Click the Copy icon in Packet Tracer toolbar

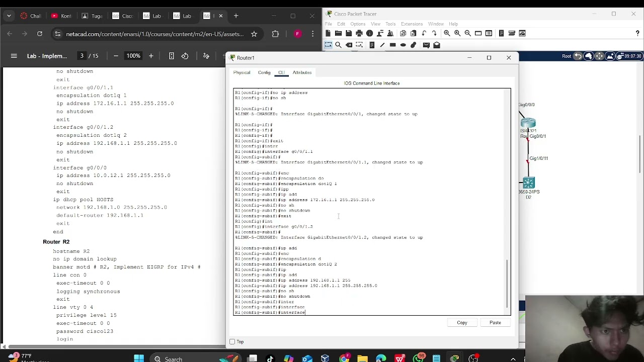click(403, 33)
